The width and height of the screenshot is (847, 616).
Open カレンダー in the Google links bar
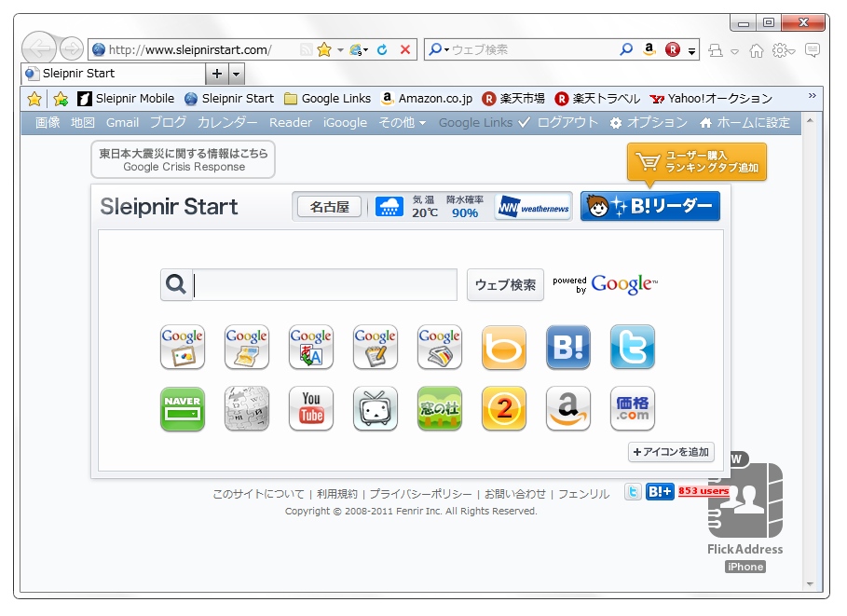coord(227,123)
